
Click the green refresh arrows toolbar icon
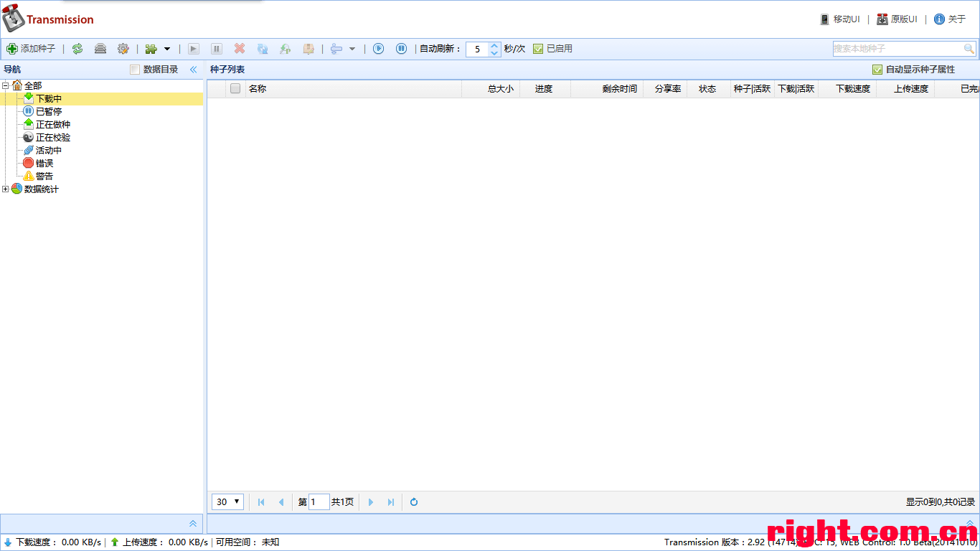pos(77,49)
